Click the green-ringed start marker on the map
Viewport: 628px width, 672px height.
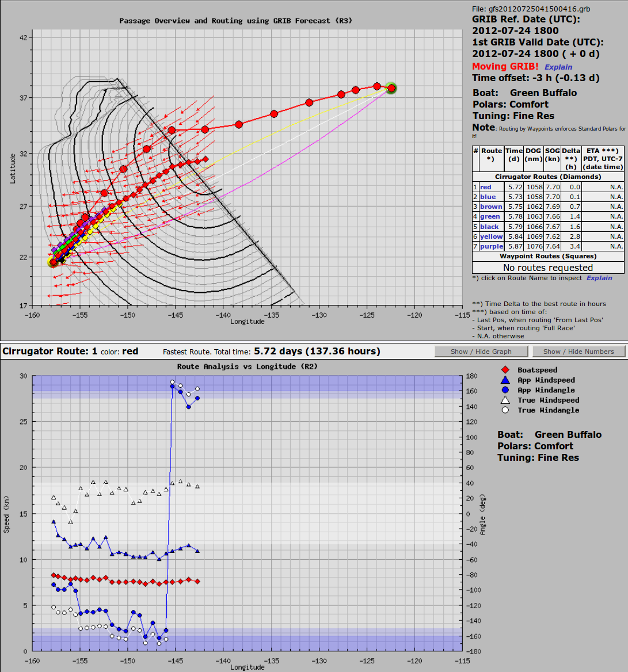[391, 88]
